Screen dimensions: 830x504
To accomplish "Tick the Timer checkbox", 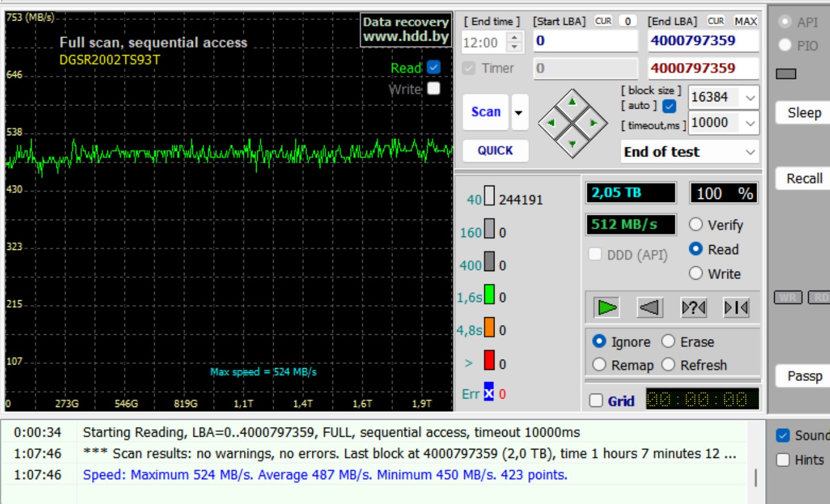I will coord(468,68).
